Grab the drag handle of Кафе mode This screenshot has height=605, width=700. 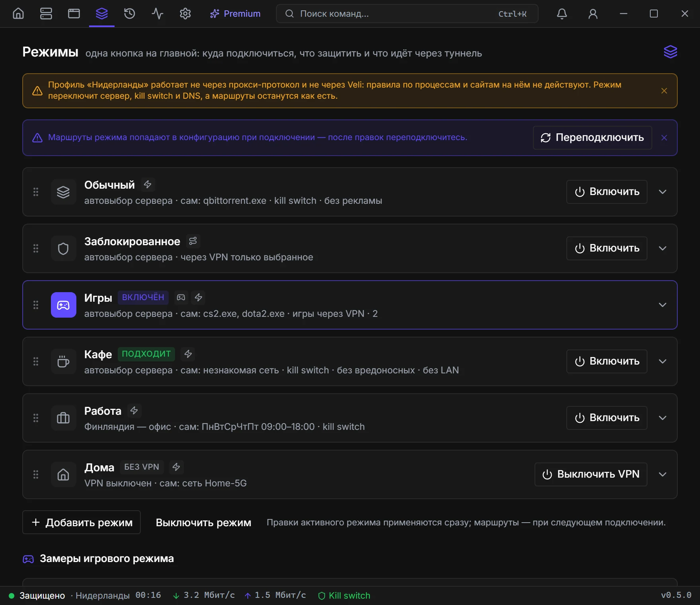click(36, 361)
